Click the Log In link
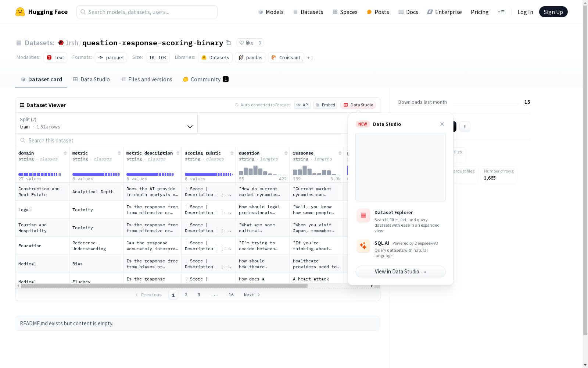 525,12
